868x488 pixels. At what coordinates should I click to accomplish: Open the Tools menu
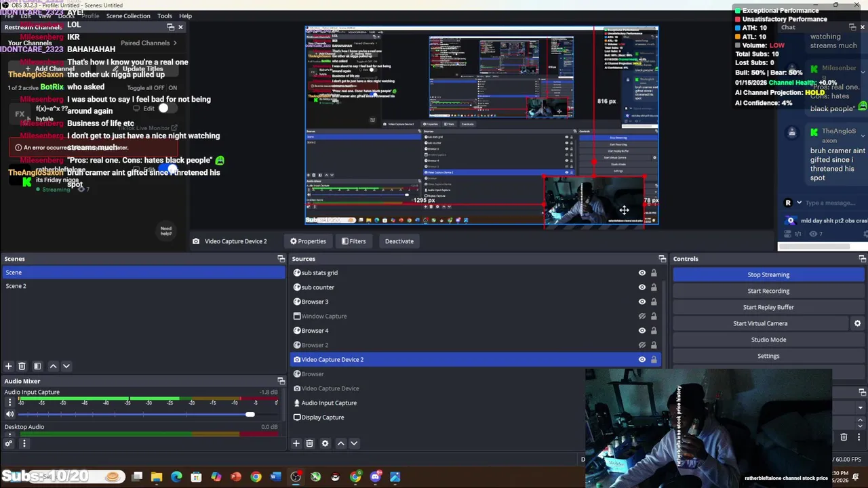[x=165, y=16]
